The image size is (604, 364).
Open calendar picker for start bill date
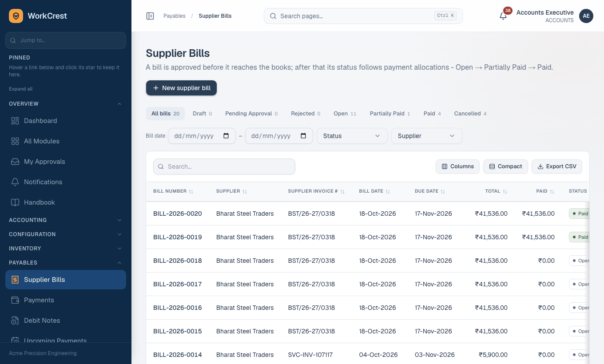226,136
